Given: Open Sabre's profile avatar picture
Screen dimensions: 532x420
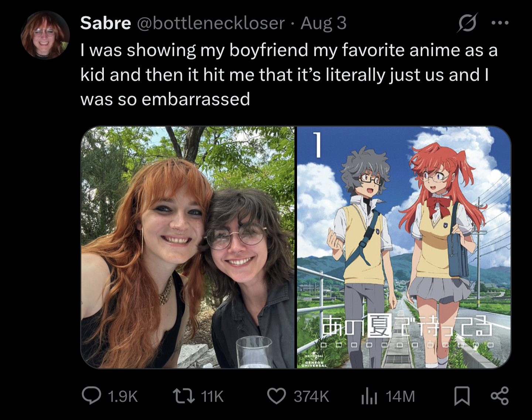Looking at the screenshot, I should point(45,35).
